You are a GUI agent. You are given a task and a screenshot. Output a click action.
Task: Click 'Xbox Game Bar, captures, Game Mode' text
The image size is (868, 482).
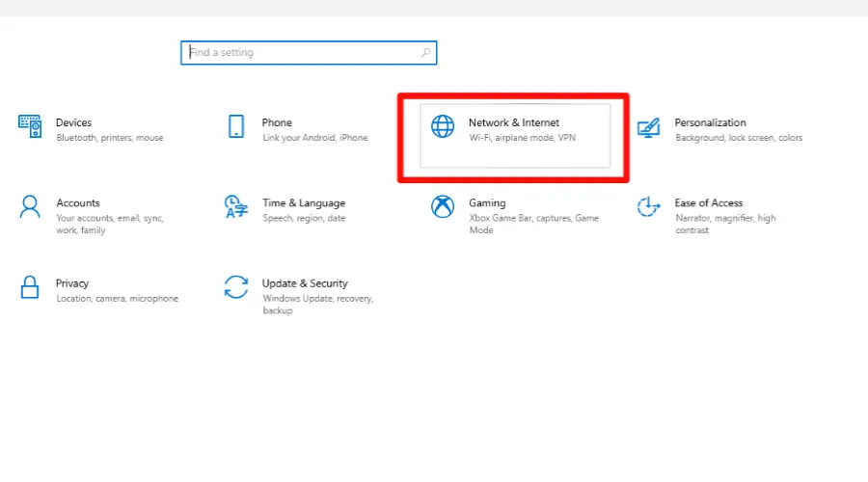(x=533, y=224)
